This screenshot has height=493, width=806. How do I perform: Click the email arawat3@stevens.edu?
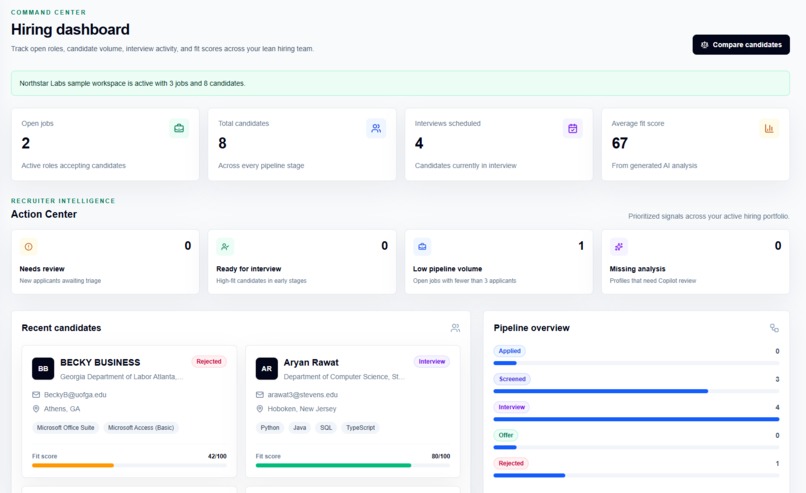click(x=302, y=395)
